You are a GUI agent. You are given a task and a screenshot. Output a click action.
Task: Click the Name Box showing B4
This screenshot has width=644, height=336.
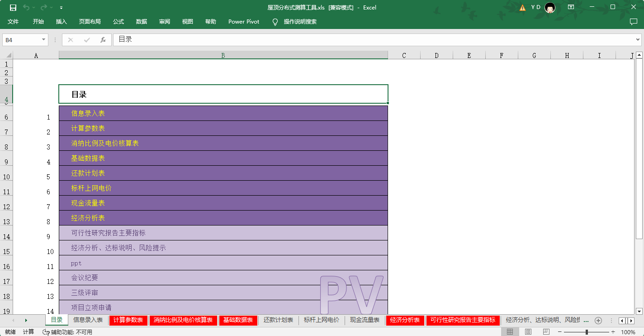[21, 40]
